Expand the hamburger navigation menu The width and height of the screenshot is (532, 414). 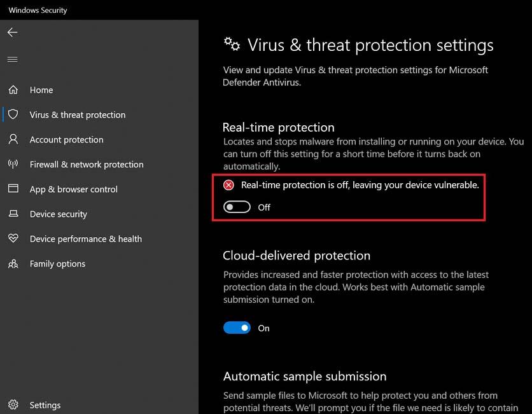(12, 59)
